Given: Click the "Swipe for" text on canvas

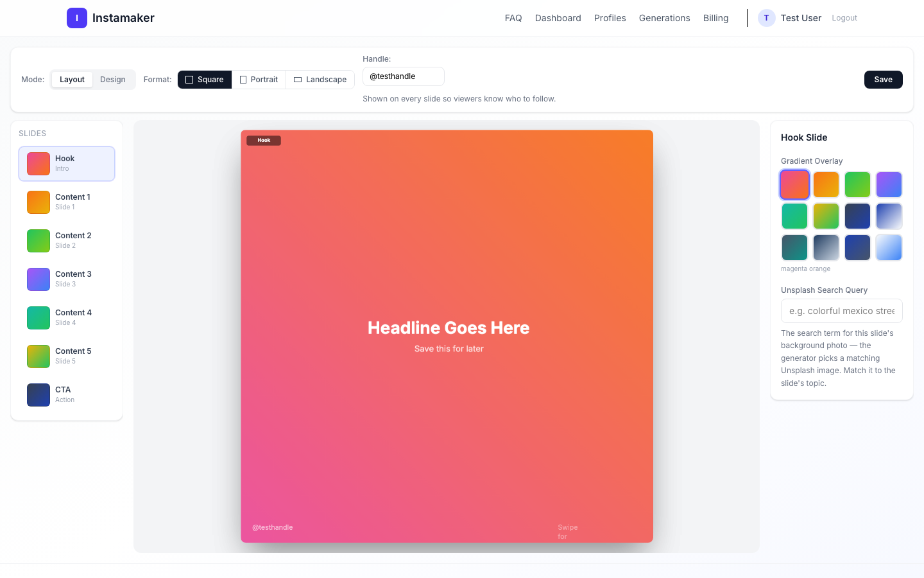Looking at the screenshot, I should [568, 532].
